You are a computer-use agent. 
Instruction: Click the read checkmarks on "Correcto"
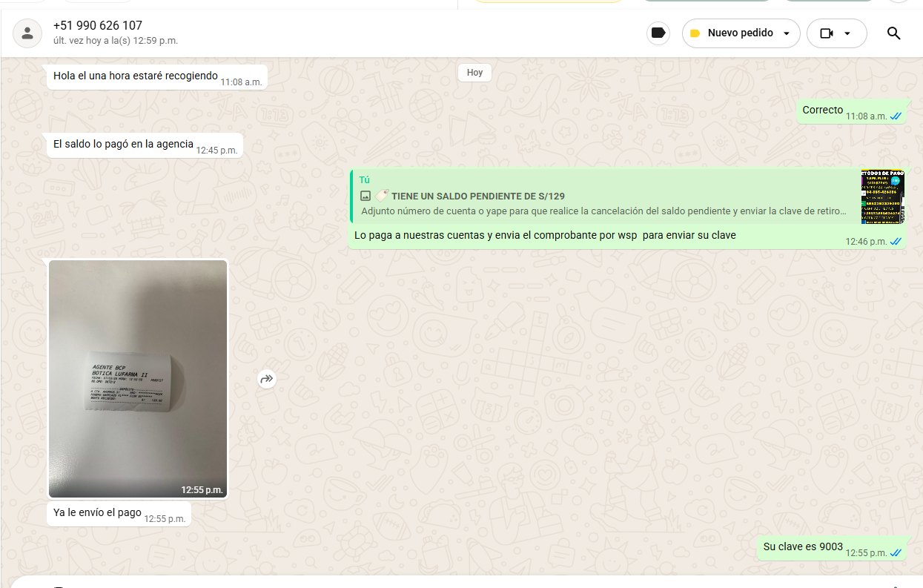[896, 116]
